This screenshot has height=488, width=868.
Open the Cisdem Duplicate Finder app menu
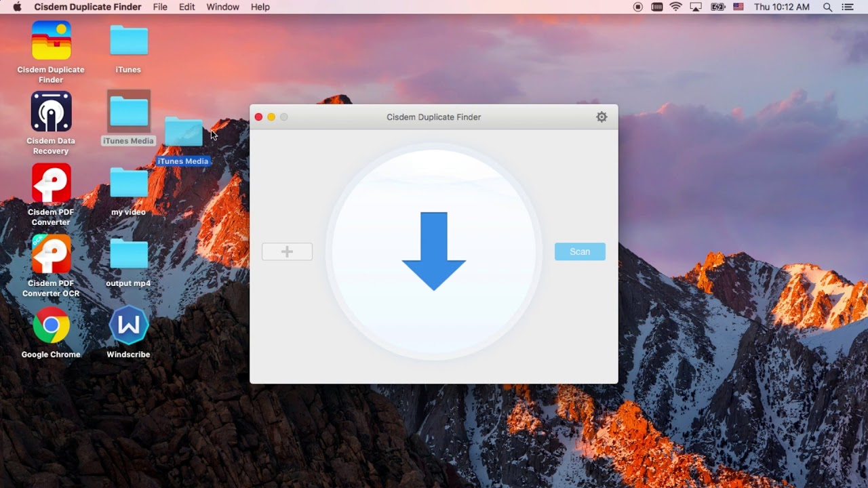click(87, 7)
